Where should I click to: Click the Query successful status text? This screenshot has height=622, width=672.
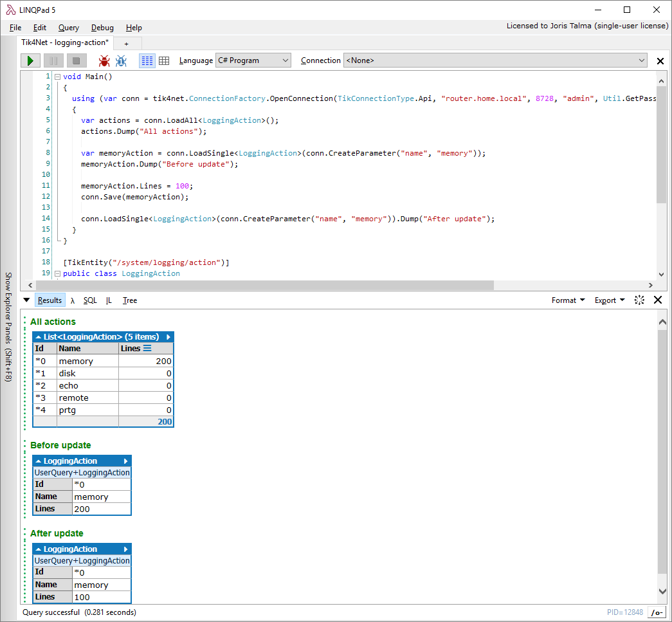[x=79, y=612]
